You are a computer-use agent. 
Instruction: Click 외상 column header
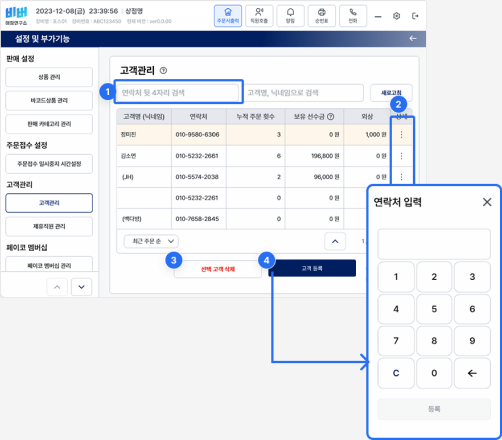(367, 116)
